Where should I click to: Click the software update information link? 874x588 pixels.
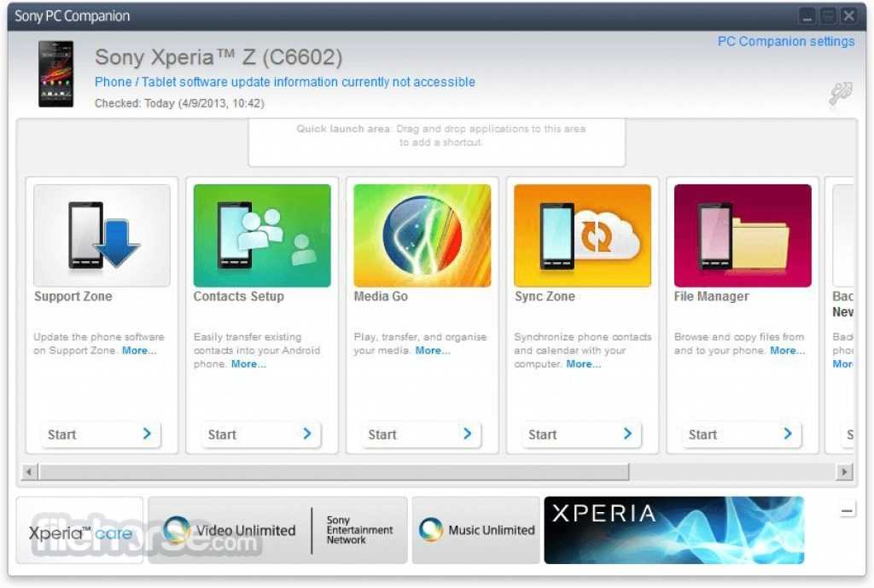point(285,82)
